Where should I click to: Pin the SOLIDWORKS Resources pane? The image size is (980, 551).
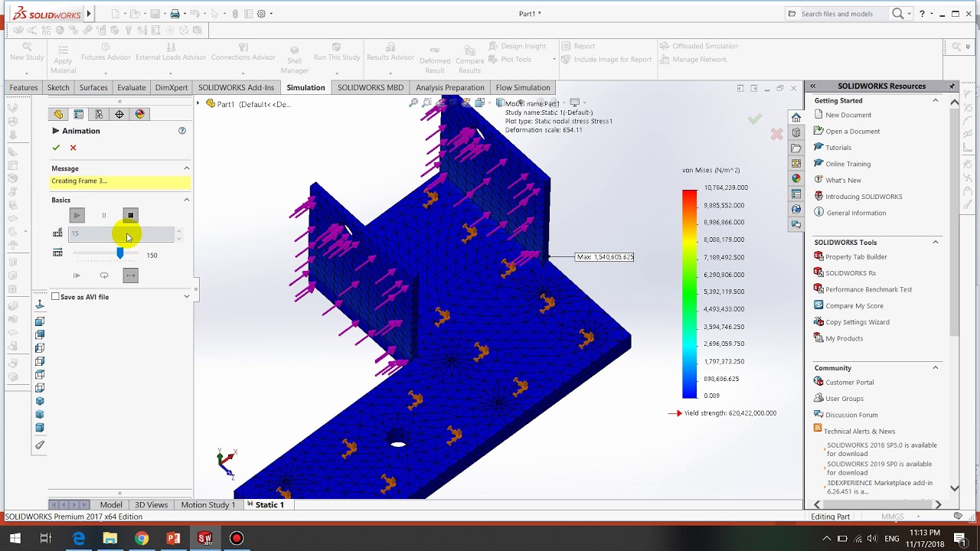tap(952, 86)
